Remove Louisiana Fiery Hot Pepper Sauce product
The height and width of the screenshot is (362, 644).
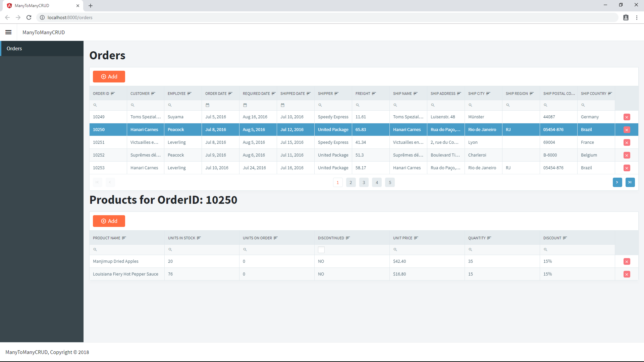[627, 274]
